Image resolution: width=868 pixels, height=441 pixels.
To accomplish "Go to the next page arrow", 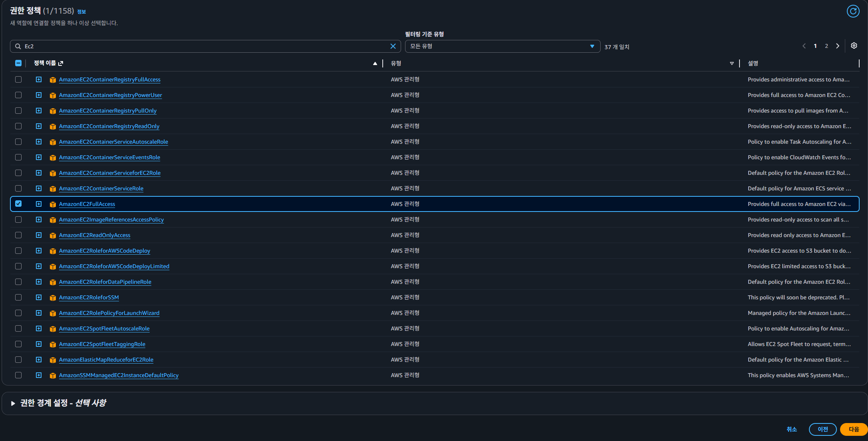I will 838,46.
